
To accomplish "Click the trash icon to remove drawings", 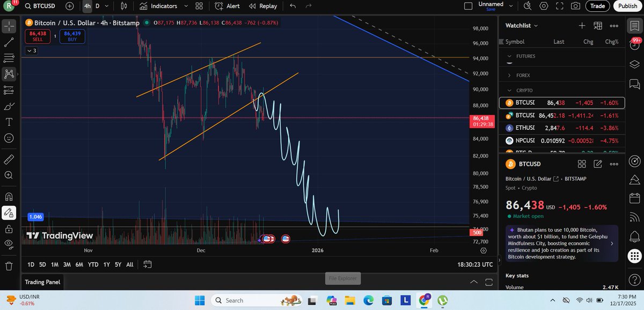I will click(x=9, y=265).
